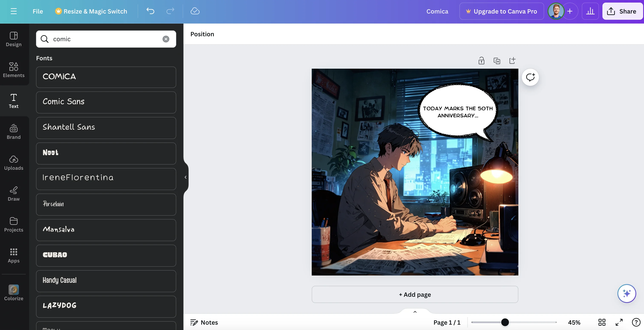Expand the page thumbnails drawer
Screen dimensions: 644x330
pyautogui.click(x=415, y=312)
